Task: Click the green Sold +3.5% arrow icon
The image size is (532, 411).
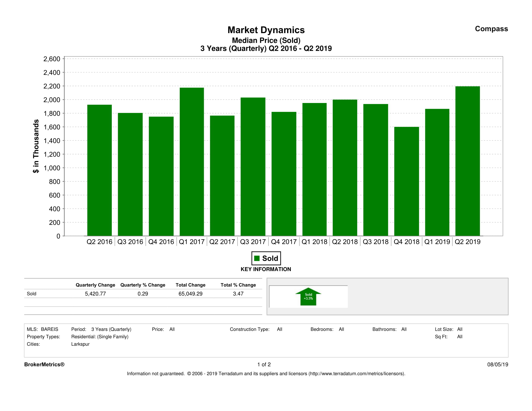Action: click(308, 296)
